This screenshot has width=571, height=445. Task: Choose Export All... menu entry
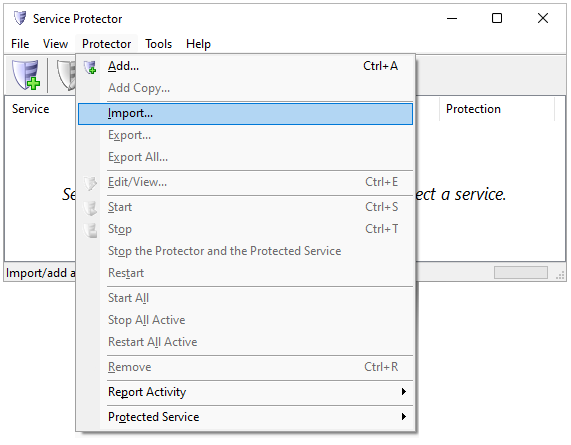(245, 157)
